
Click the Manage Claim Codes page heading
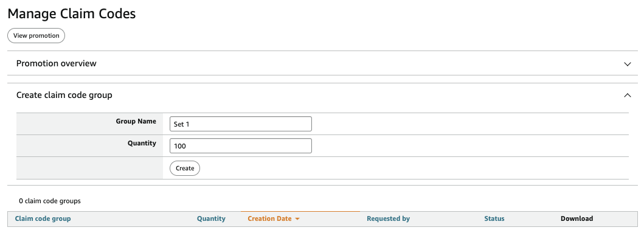pos(71,14)
